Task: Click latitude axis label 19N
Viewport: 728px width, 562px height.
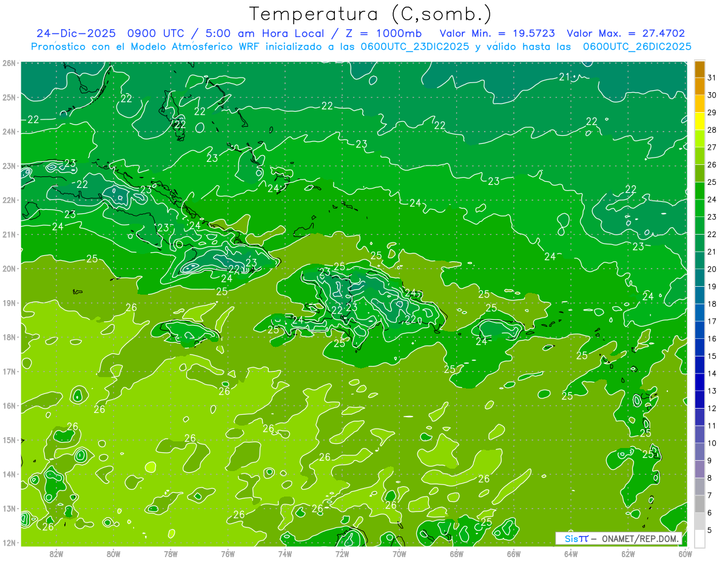Action: click(9, 303)
